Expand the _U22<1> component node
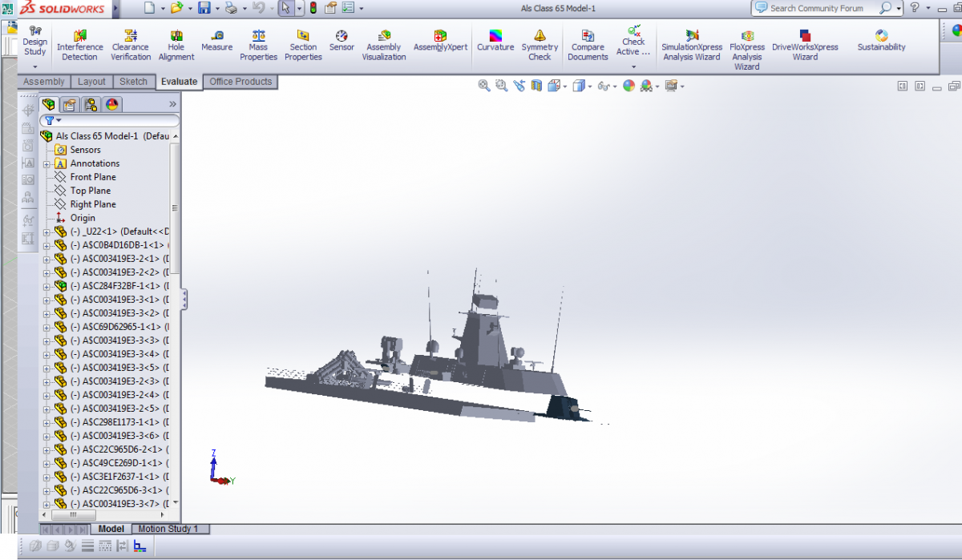Screen dimensions: 962x560 (x=47, y=232)
